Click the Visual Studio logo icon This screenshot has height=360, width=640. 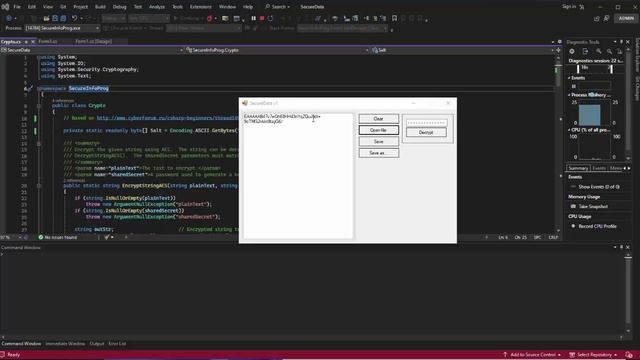(5, 7)
